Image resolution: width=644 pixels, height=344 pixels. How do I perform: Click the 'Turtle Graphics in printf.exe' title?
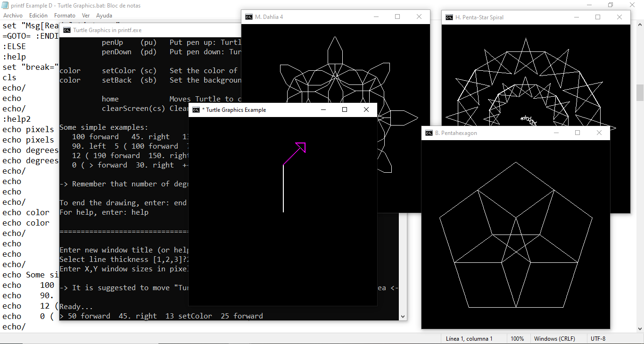tap(107, 30)
